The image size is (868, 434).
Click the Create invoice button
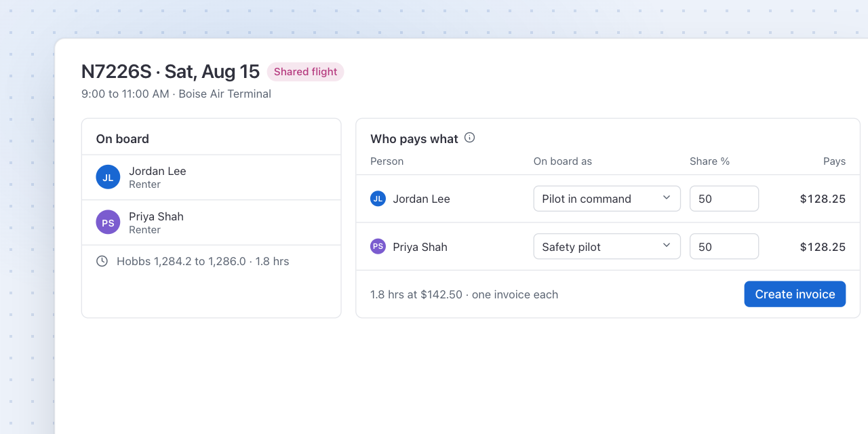pos(795,294)
